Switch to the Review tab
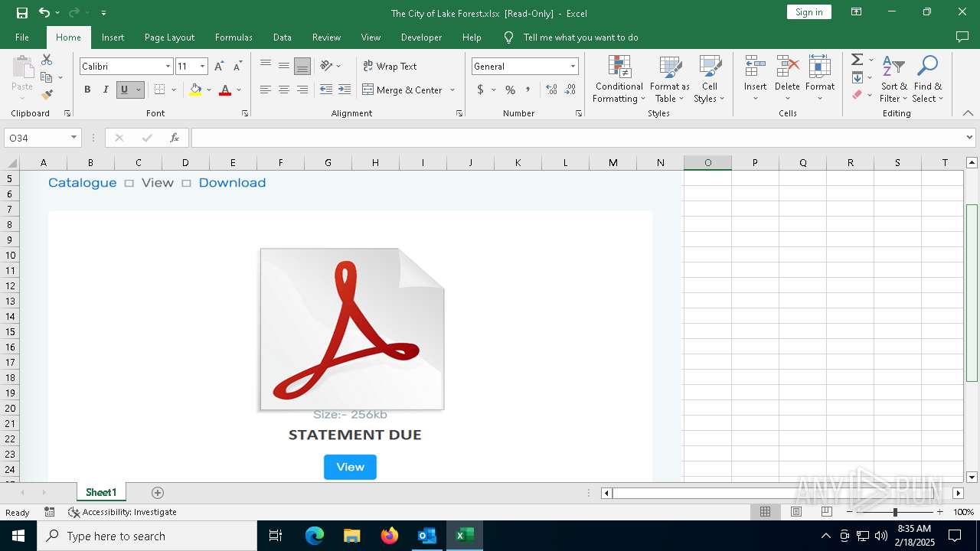Screen dimensions: 980x551 [x=326, y=37]
